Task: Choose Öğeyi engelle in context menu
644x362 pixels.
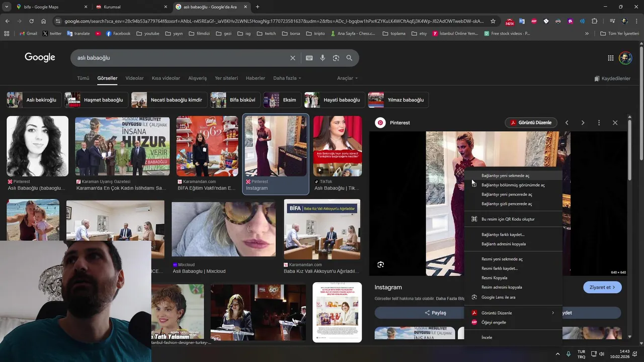Action: pyautogui.click(x=513, y=323)
